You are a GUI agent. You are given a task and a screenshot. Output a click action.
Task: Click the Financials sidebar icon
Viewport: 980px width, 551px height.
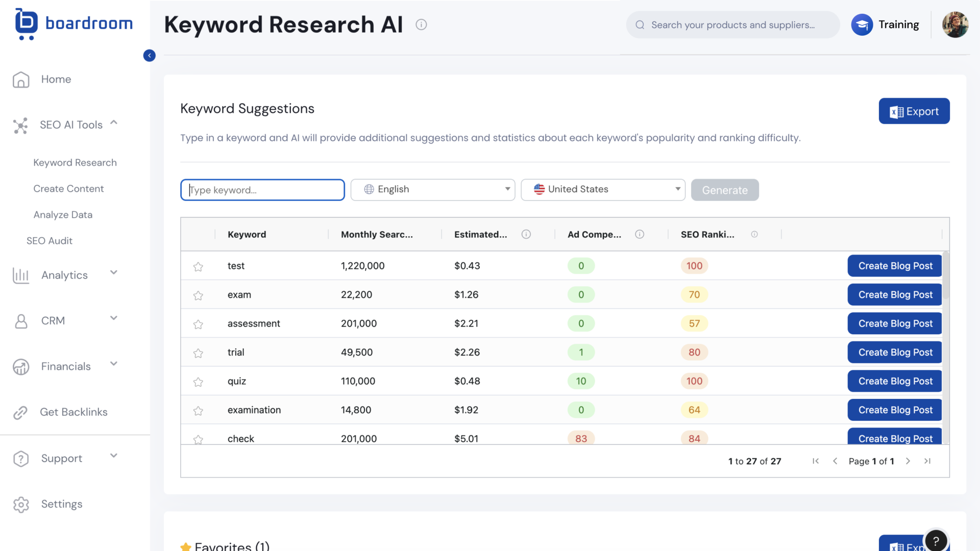[21, 366]
